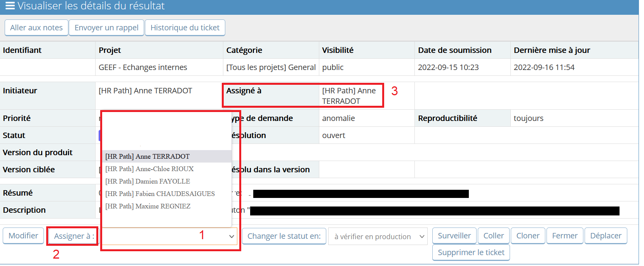Choose 'Maxime REGNIEZ' in the assignee list
Image resolution: width=644 pixels, height=266 pixels.
[148, 206]
